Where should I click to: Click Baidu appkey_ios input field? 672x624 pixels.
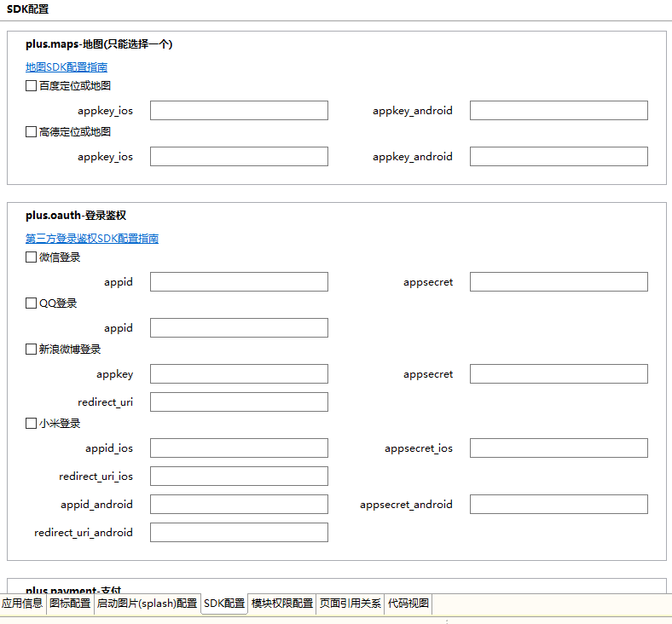pyautogui.click(x=239, y=111)
